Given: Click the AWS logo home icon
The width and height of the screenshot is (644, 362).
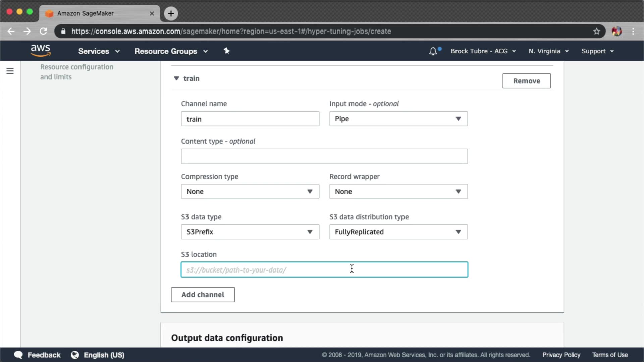Looking at the screenshot, I should coord(41,51).
